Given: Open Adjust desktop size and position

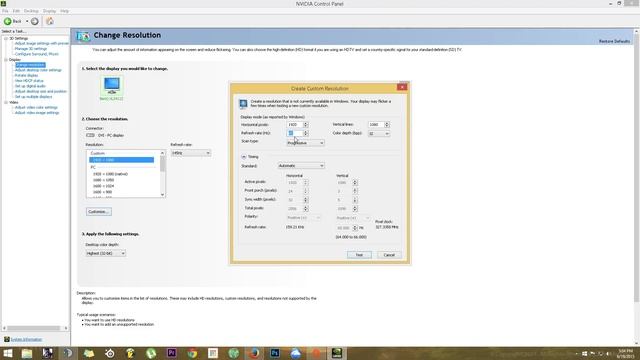Looking at the screenshot, I should coord(41,91).
